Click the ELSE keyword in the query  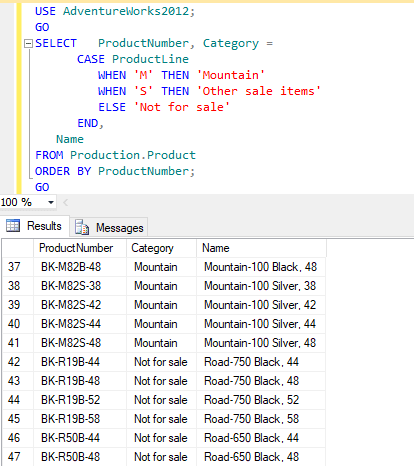112,107
